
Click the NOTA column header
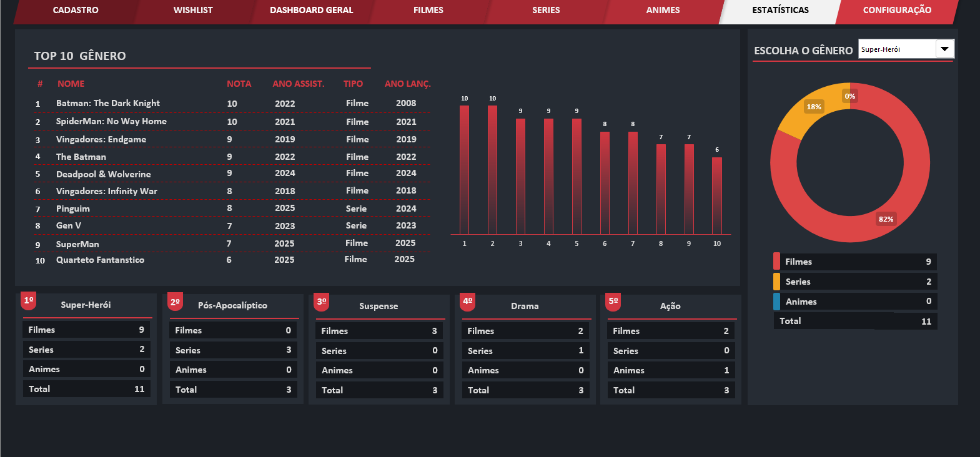pyautogui.click(x=239, y=84)
